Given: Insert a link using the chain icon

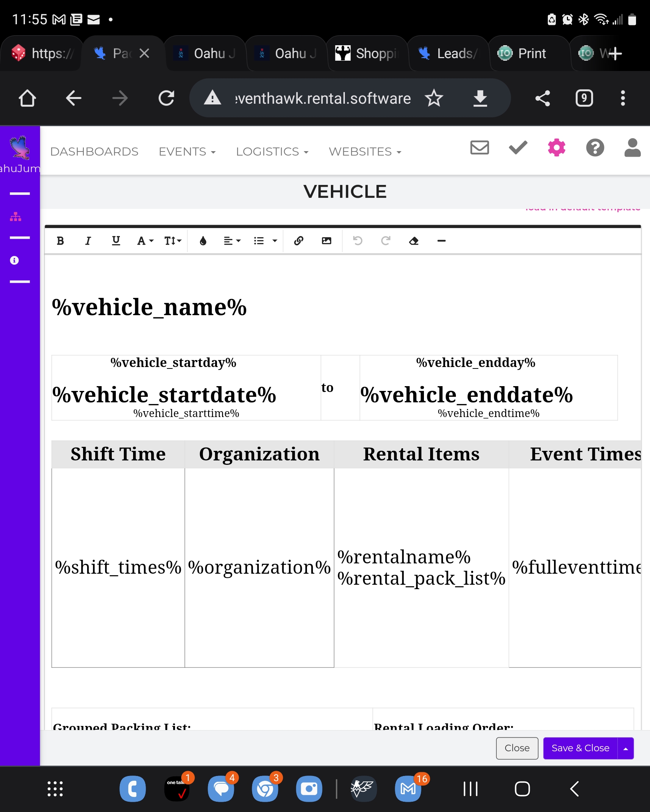Looking at the screenshot, I should (299, 241).
